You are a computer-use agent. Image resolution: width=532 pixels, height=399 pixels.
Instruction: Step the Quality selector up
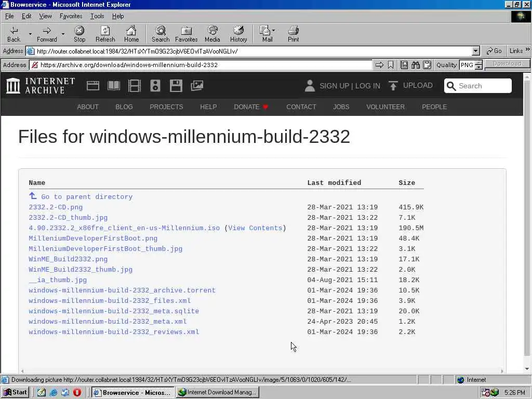(478, 63)
